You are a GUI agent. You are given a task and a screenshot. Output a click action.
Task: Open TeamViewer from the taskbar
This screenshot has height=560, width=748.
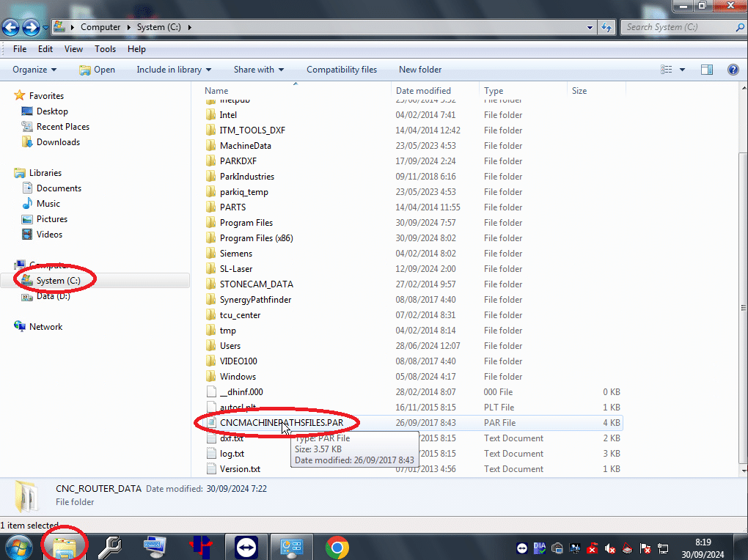246,547
